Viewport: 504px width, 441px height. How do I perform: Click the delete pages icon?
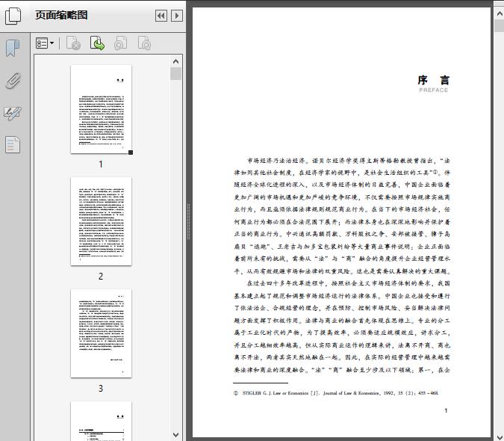click(73, 44)
